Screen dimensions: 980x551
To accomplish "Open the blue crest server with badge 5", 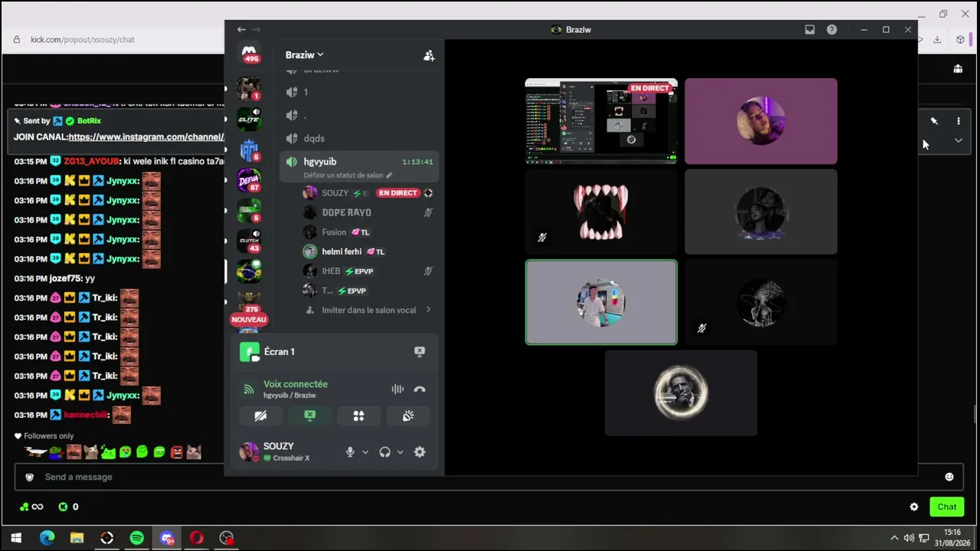I will 249,150.
